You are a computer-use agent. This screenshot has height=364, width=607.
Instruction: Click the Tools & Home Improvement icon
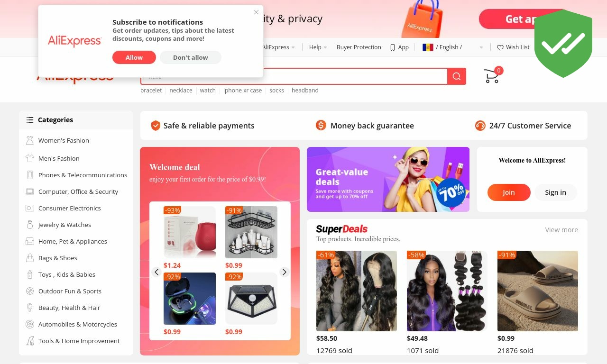coord(30,341)
